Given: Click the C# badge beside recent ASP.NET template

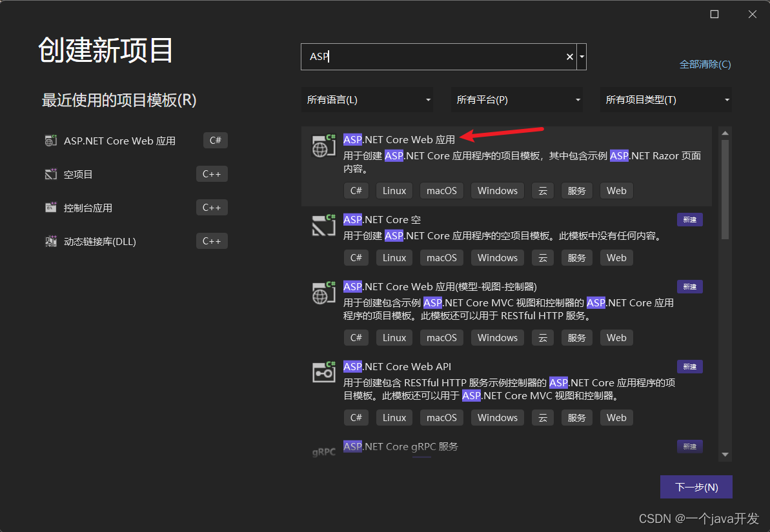Looking at the screenshot, I should (x=216, y=141).
